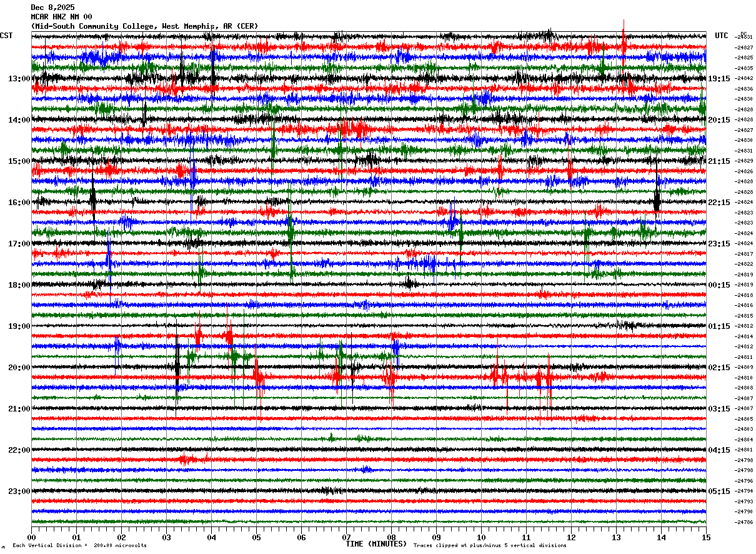Click the "CST" timezone label

click(x=6, y=36)
